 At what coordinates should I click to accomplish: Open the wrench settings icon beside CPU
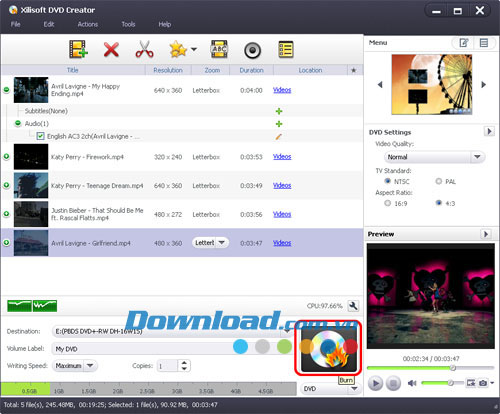pyautogui.click(x=353, y=305)
